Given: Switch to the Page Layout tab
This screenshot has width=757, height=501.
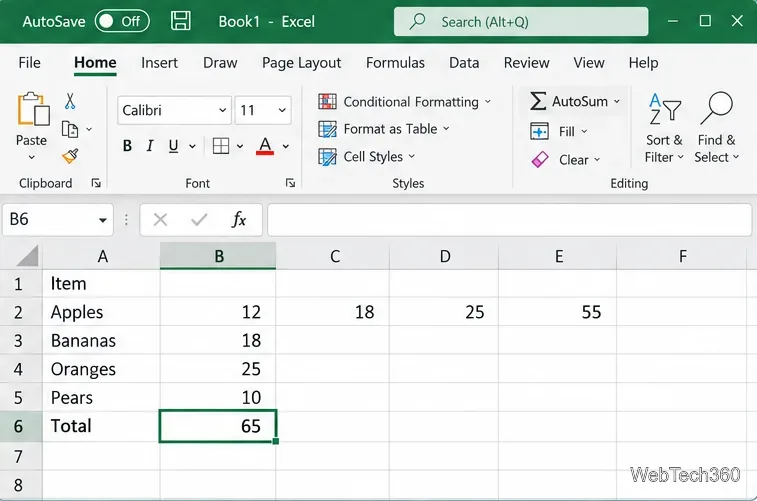Looking at the screenshot, I should (x=301, y=63).
